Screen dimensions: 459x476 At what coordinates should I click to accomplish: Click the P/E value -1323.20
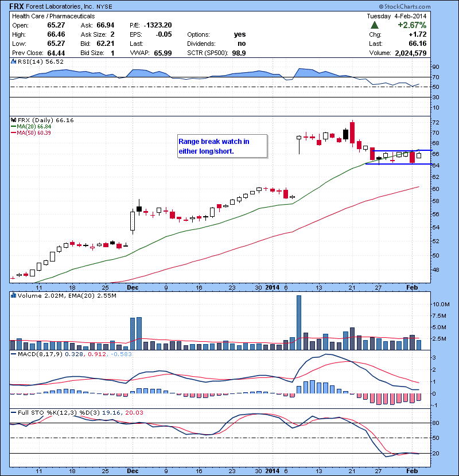(158, 25)
